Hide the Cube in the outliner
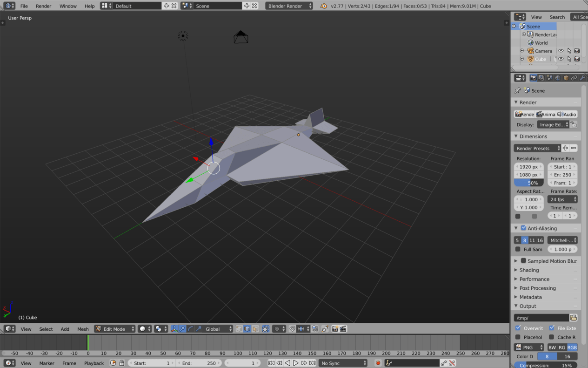The image size is (588, 368). coord(561,59)
